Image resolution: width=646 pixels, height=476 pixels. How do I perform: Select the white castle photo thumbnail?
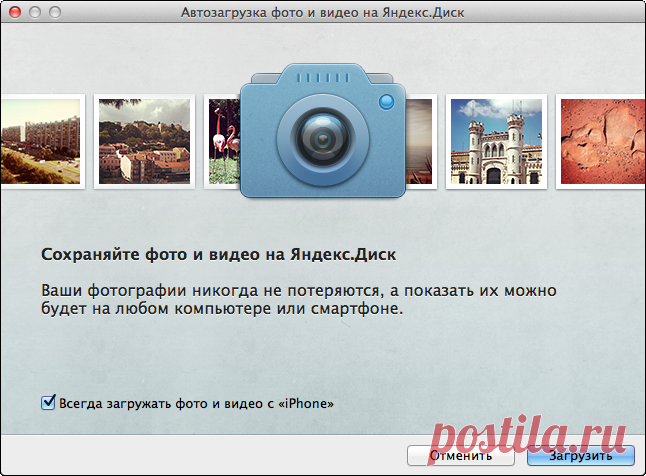496,141
